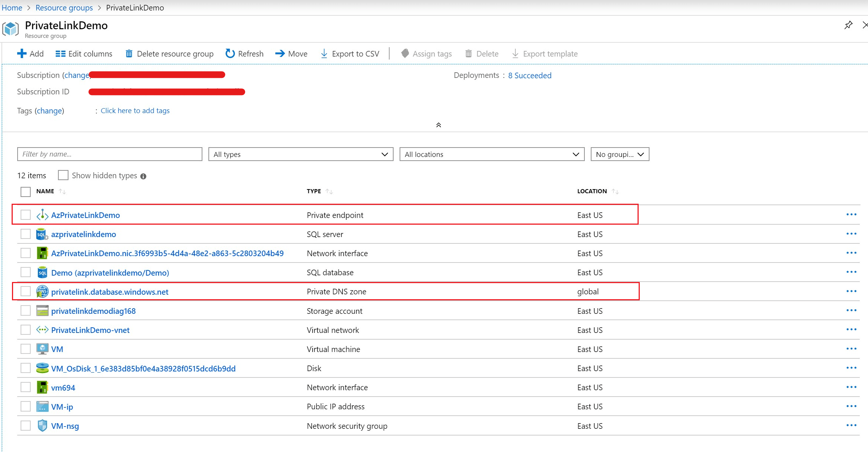Sort by the NAME column arrows
The image size is (868, 452).
point(62,191)
